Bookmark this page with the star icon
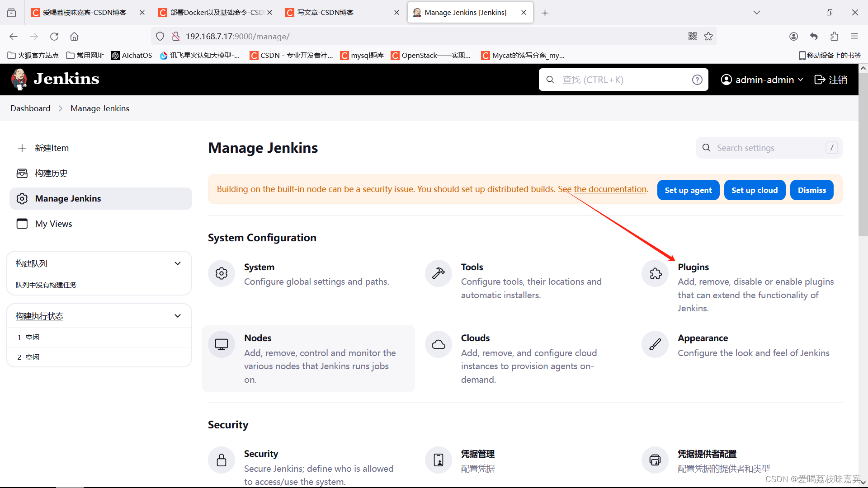The width and height of the screenshot is (868, 488). pyautogui.click(x=708, y=37)
